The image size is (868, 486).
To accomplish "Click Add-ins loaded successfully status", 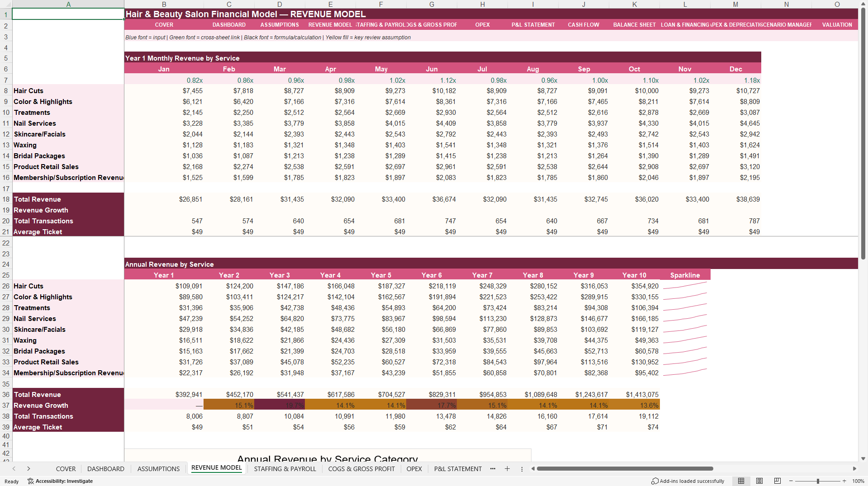I will 688,481.
